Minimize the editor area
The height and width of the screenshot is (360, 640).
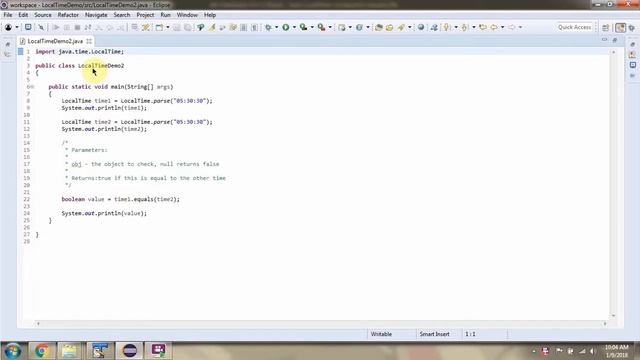tap(604, 40)
